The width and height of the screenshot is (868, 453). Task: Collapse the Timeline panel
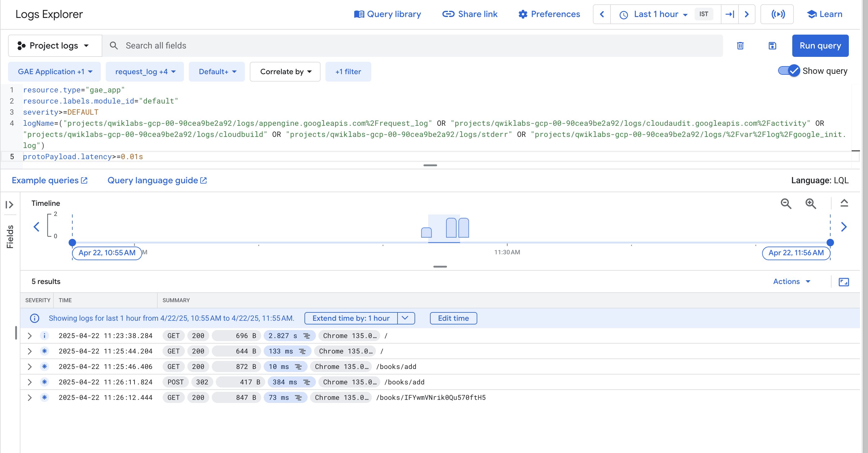tap(844, 203)
